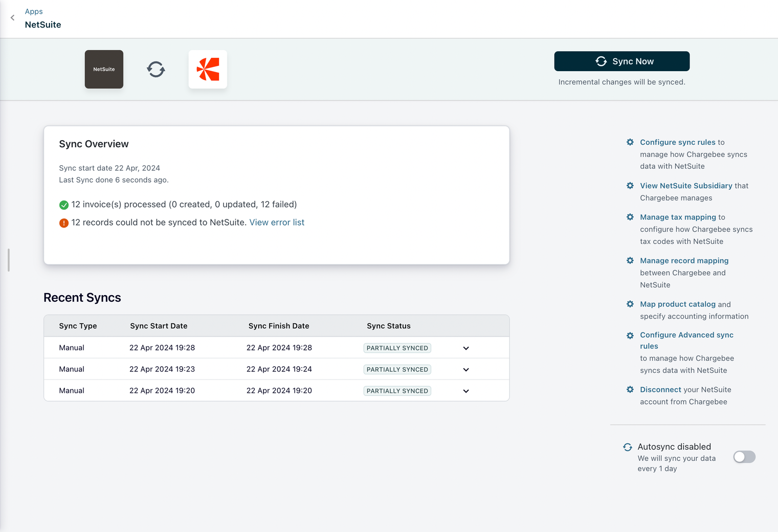The height and width of the screenshot is (532, 778).
Task: Open the View error list link
Action: pos(277,223)
